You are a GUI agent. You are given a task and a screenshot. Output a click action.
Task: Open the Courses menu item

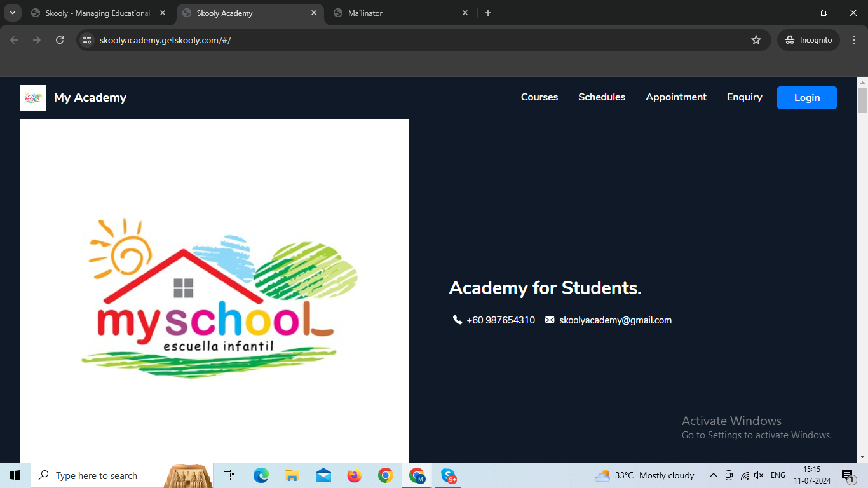tap(539, 97)
